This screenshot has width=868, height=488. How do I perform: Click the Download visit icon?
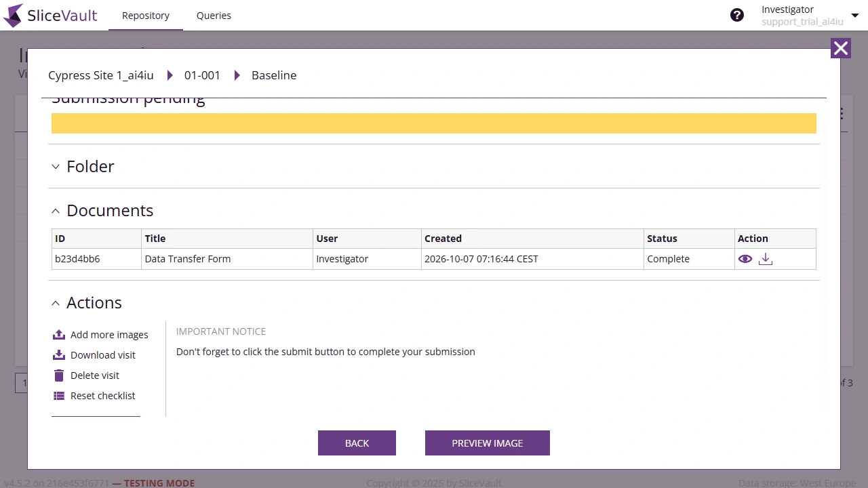[x=59, y=355]
